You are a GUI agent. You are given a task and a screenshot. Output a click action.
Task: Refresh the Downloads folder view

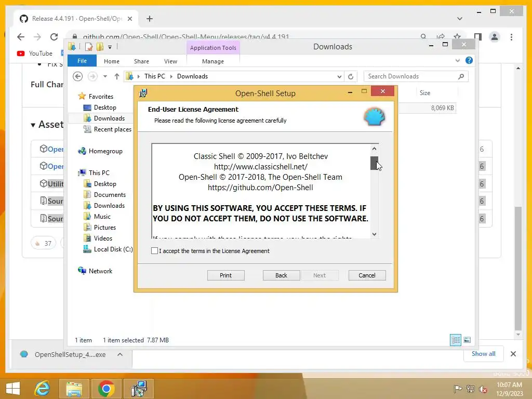[351, 76]
